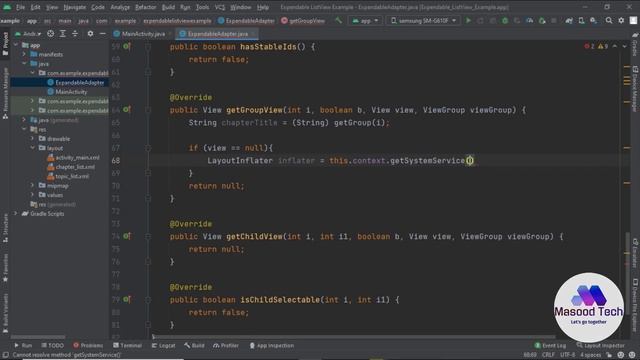This screenshot has height=360, width=640.
Task: Open the Android project view dropdown
Action: tap(28, 33)
